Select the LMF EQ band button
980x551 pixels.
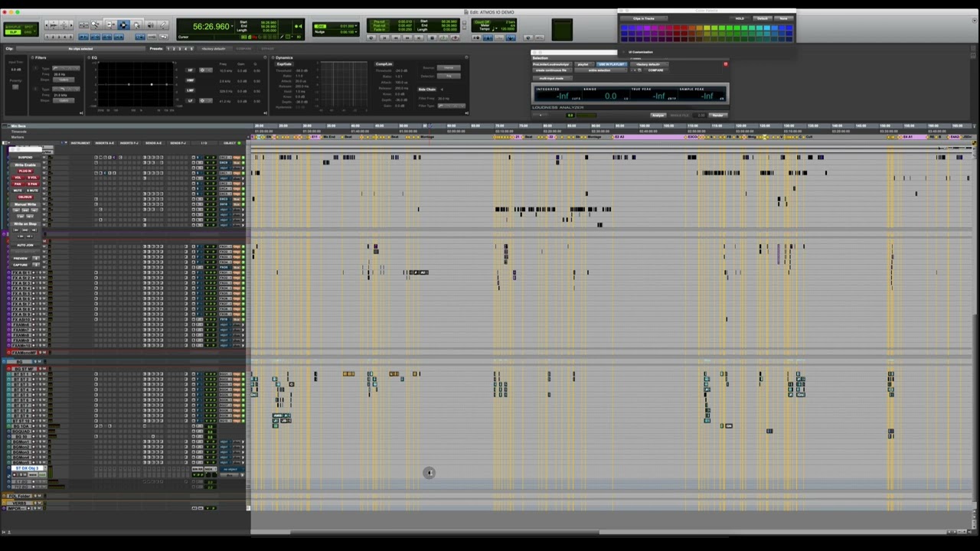190,90
